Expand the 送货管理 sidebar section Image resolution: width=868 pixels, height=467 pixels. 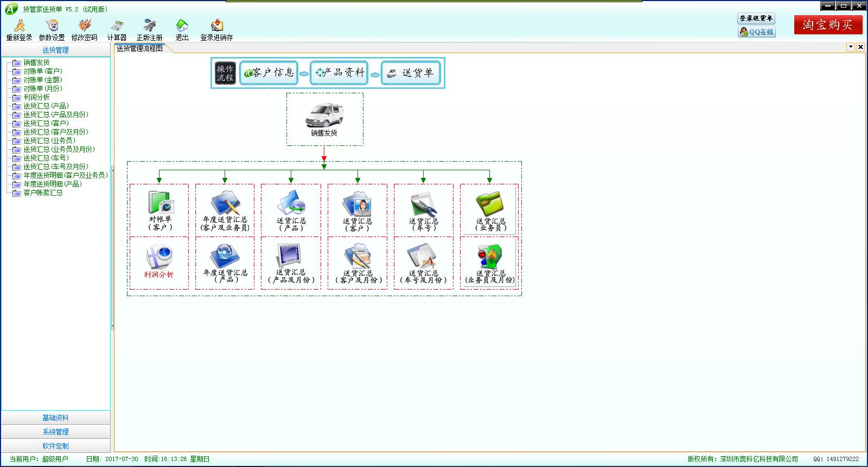[56, 50]
